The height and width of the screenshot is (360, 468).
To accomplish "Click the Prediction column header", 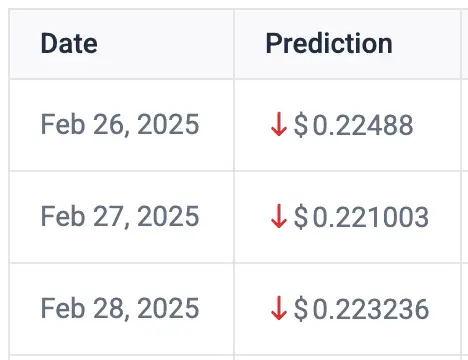I will (x=329, y=44).
